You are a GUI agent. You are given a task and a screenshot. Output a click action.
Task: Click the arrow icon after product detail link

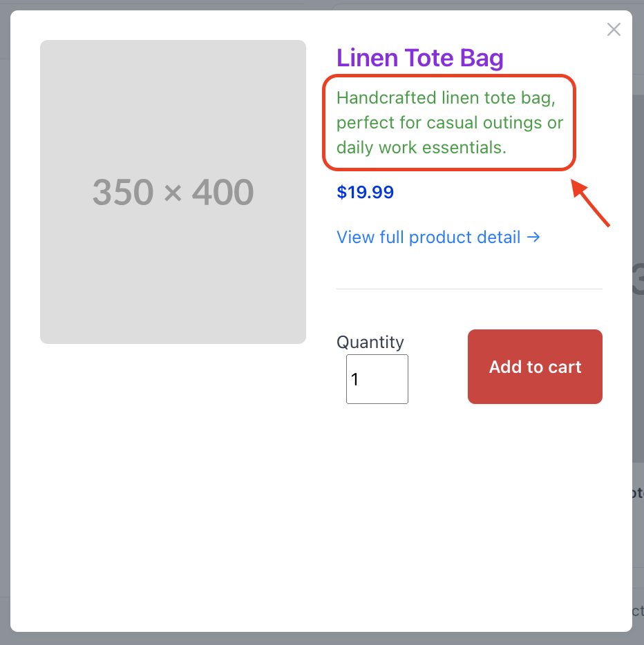[x=533, y=238]
